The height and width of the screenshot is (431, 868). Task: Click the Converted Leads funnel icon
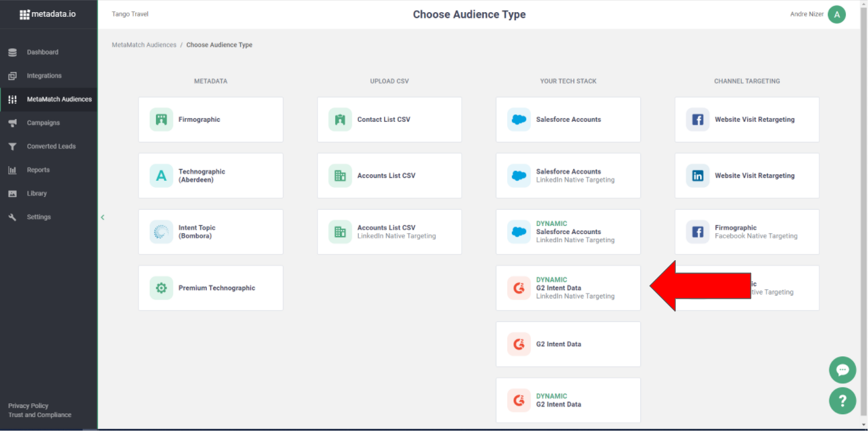click(x=12, y=147)
